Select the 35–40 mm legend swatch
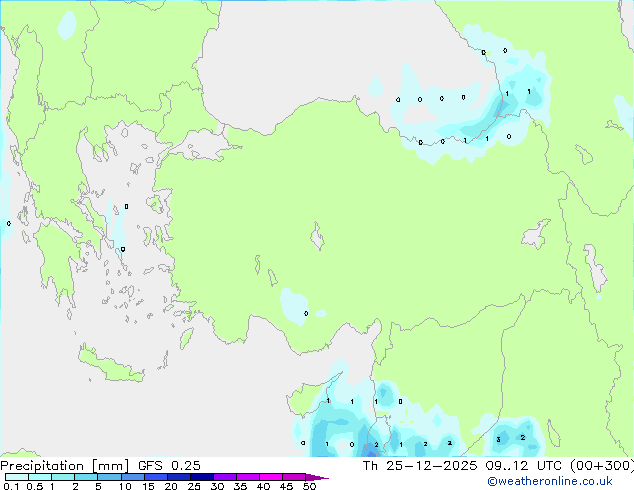The height and width of the screenshot is (490, 634). pos(247,477)
